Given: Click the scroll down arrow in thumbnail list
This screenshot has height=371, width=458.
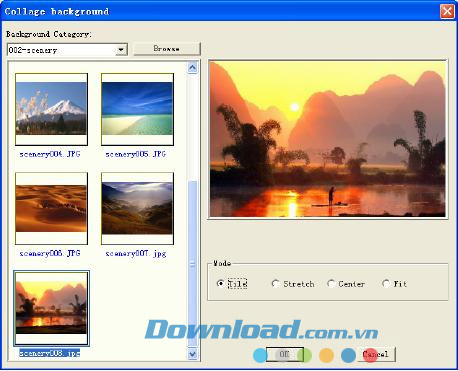Looking at the screenshot, I should click(x=193, y=354).
